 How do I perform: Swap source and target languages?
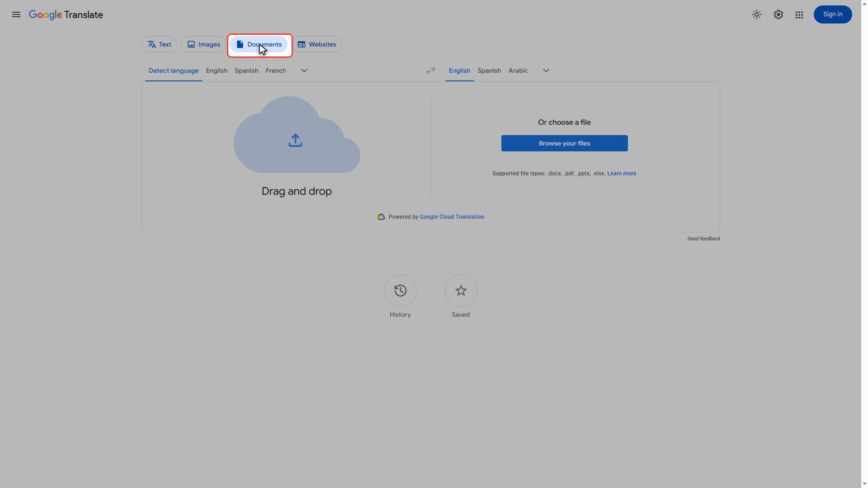pyautogui.click(x=431, y=70)
